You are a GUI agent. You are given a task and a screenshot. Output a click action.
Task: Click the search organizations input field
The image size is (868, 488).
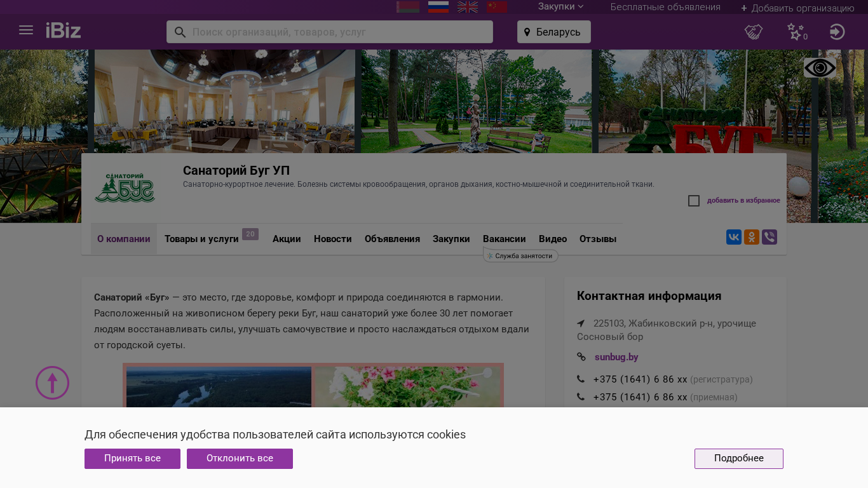337,32
